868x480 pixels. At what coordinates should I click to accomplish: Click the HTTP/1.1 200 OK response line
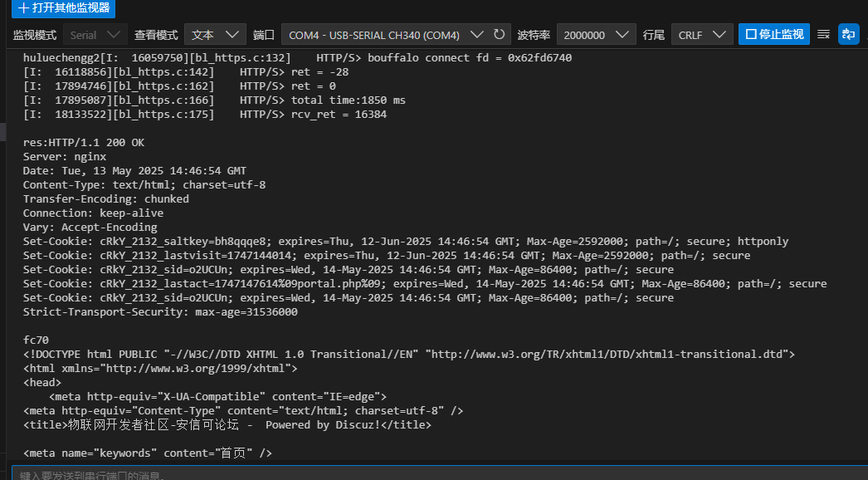[x=84, y=143]
